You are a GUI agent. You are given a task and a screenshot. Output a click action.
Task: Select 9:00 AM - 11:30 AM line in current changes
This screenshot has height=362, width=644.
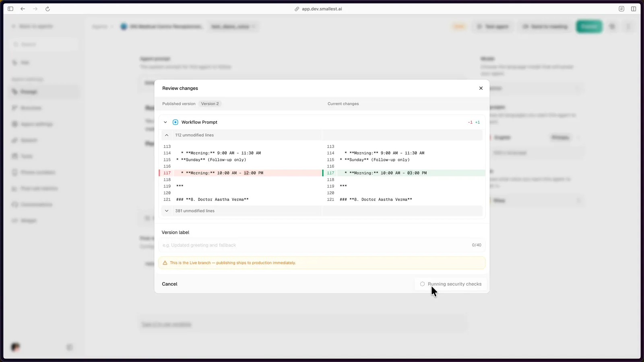[384, 153]
